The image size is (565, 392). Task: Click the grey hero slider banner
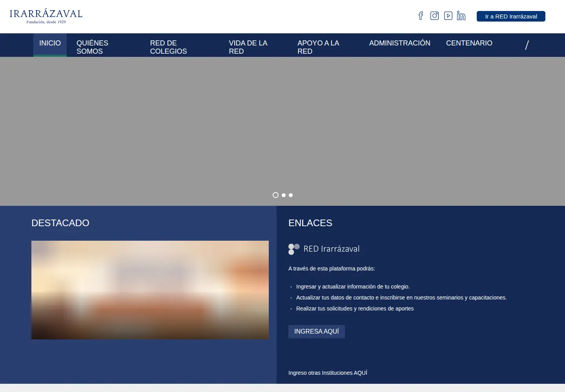(282, 131)
